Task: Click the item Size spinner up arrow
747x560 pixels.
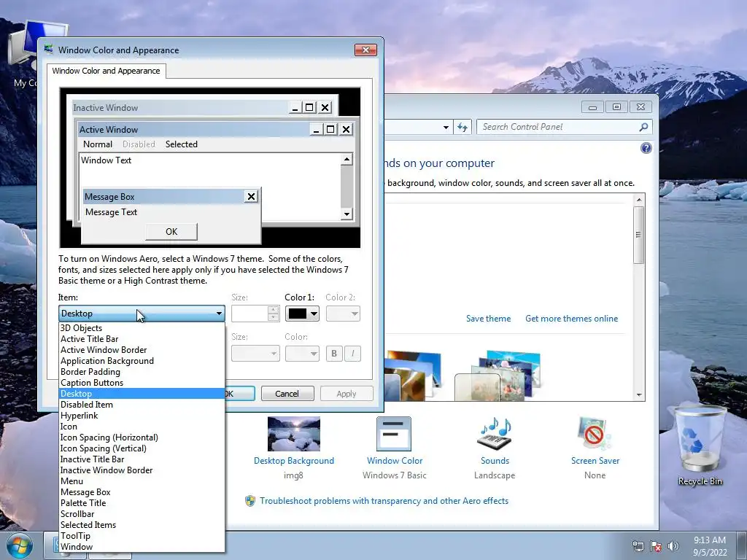Action: point(273,310)
